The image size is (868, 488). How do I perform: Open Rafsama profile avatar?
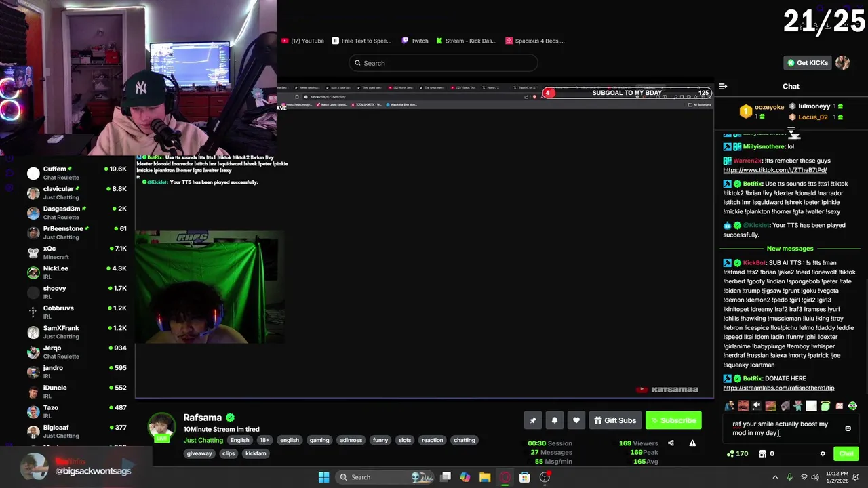pyautogui.click(x=161, y=428)
